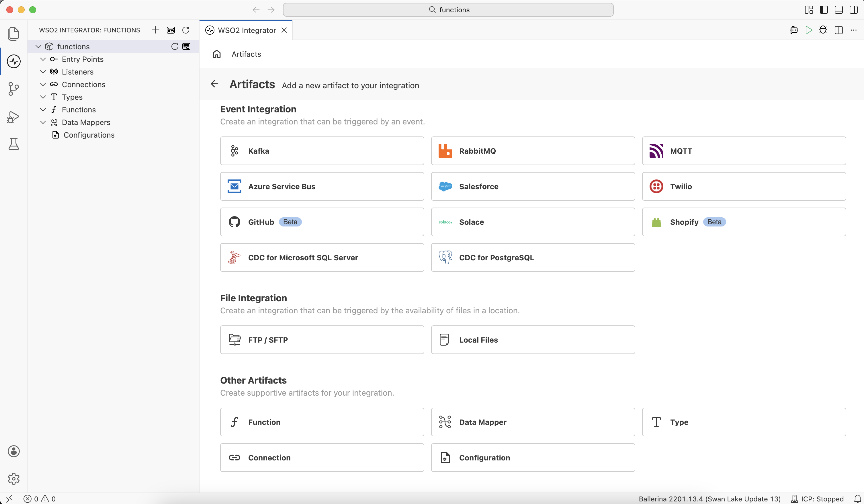
Task: Add a Data Mapper artifact
Action: click(533, 422)
